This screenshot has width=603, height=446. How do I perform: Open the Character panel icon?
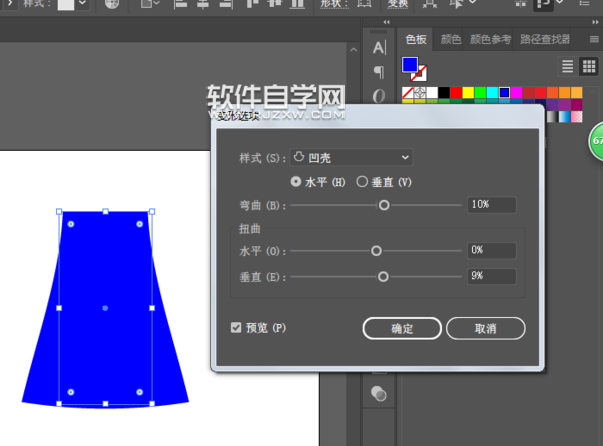click(379, 48)
